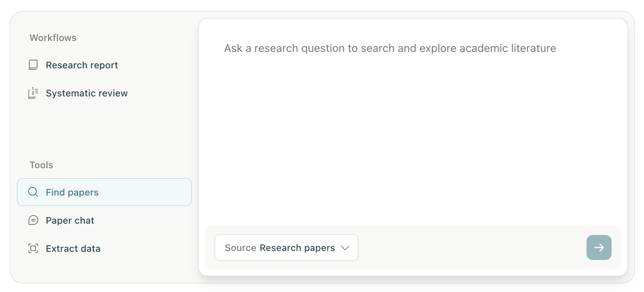Focus the research question input field
This screenshot has width=644, height=292.
390,48
